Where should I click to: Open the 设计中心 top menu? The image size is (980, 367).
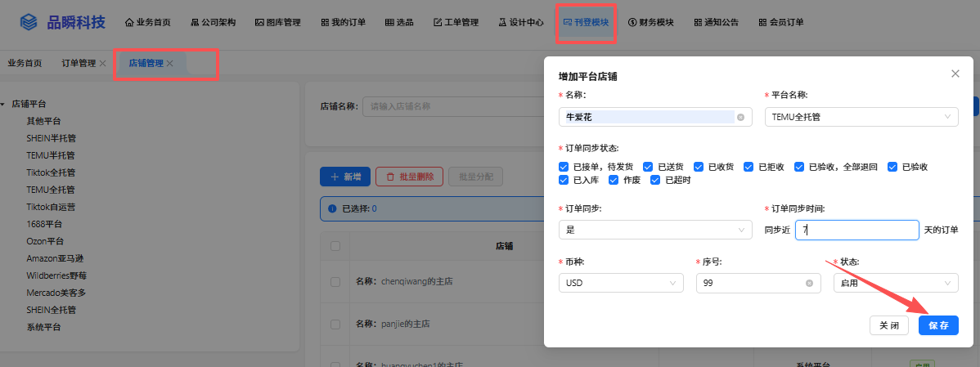point(521,22)
